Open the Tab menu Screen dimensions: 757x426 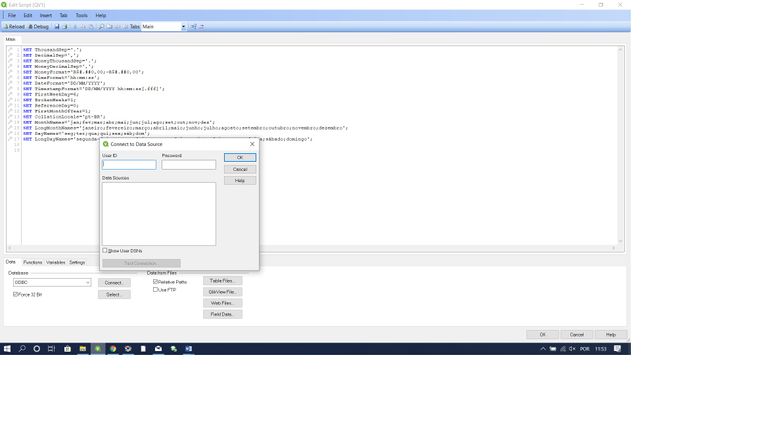point(63,15)
